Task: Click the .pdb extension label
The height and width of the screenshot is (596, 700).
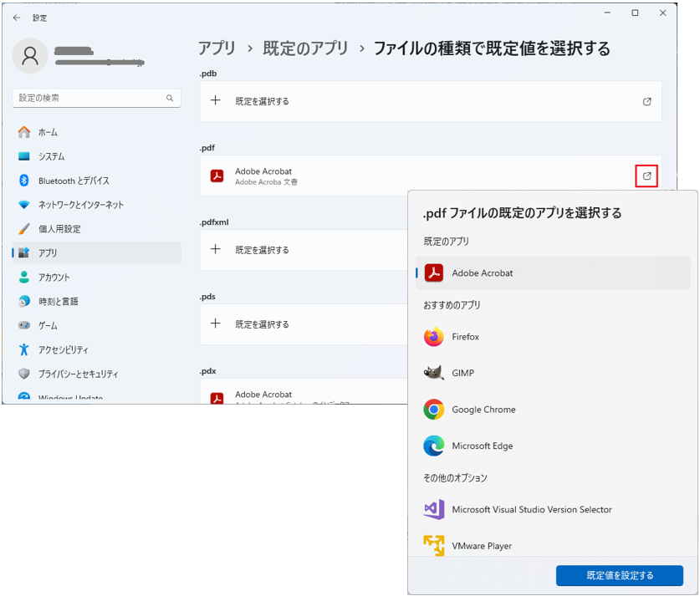Action: (208, 74)
